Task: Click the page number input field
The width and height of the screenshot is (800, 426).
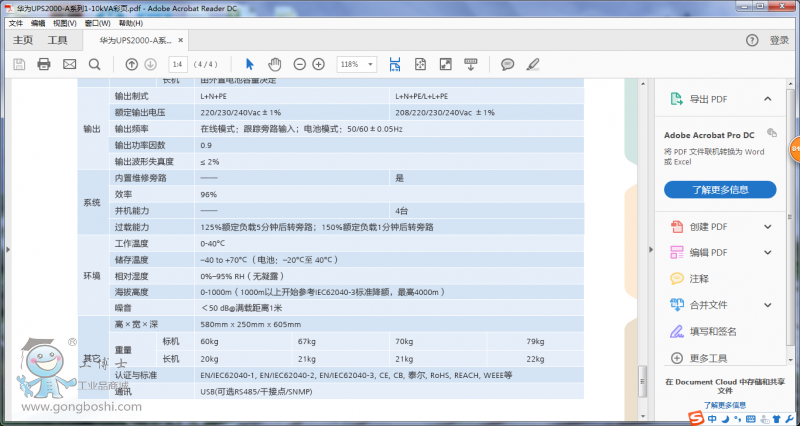Action: pos(178,64)
